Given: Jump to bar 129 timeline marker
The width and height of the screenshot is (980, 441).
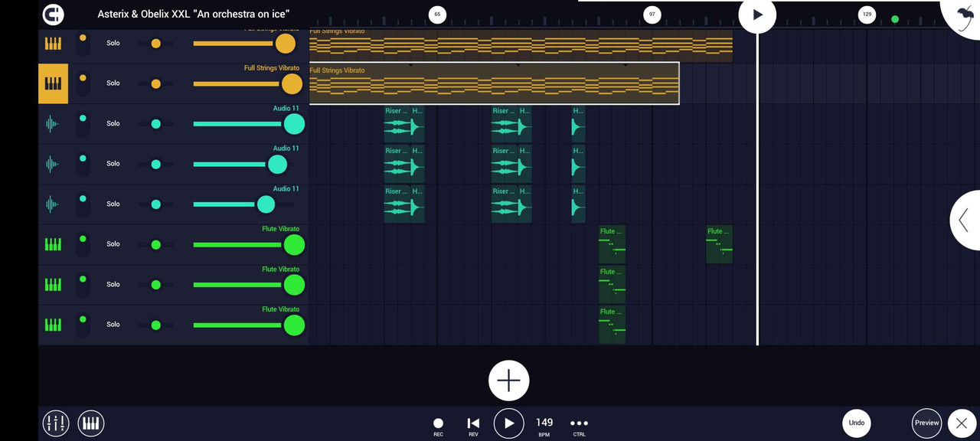Looking at the screenshot, I should 867,14.
